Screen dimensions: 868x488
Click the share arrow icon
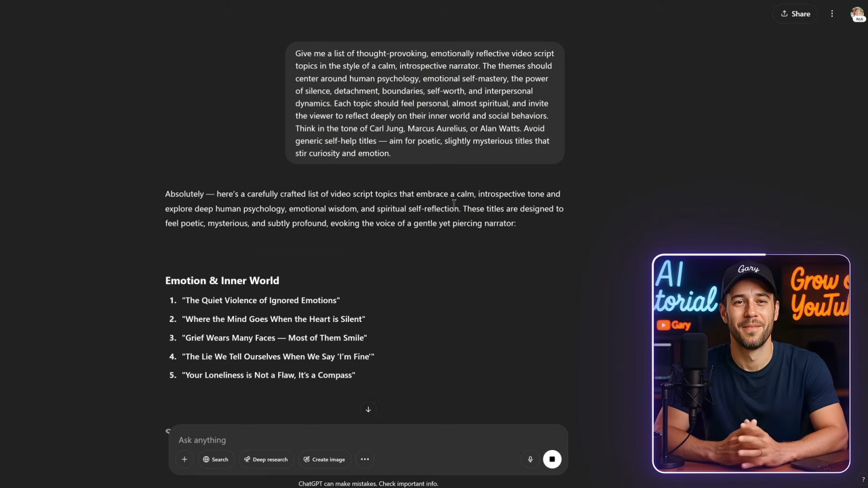pos(785,14)
